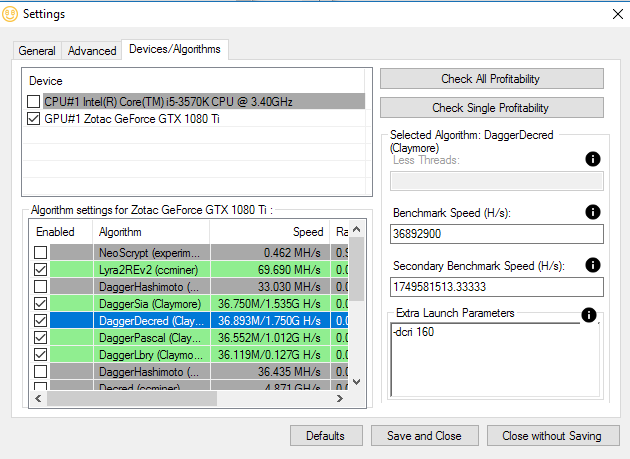Click the Secondary Benchmark Speed input field

click(x=497, y=287)
